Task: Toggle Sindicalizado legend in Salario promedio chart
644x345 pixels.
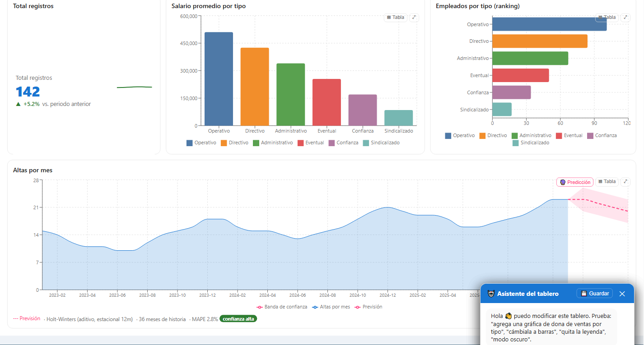Action: coord(381,143)
